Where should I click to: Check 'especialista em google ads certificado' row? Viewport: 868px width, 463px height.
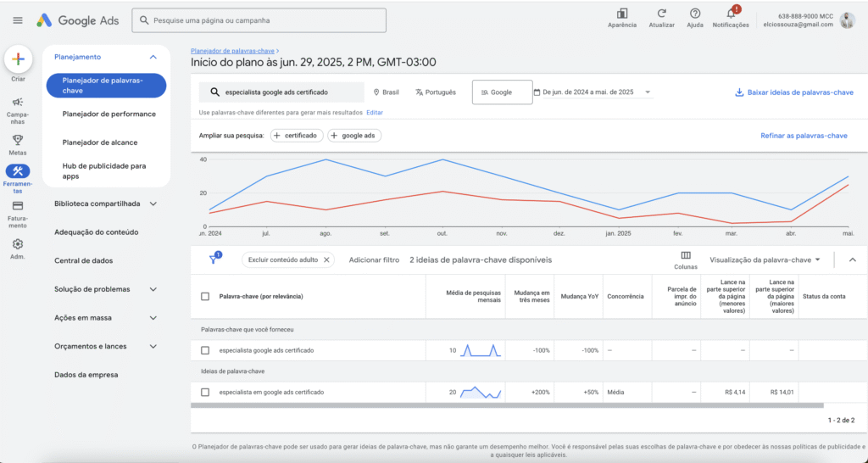coord(205,392)
